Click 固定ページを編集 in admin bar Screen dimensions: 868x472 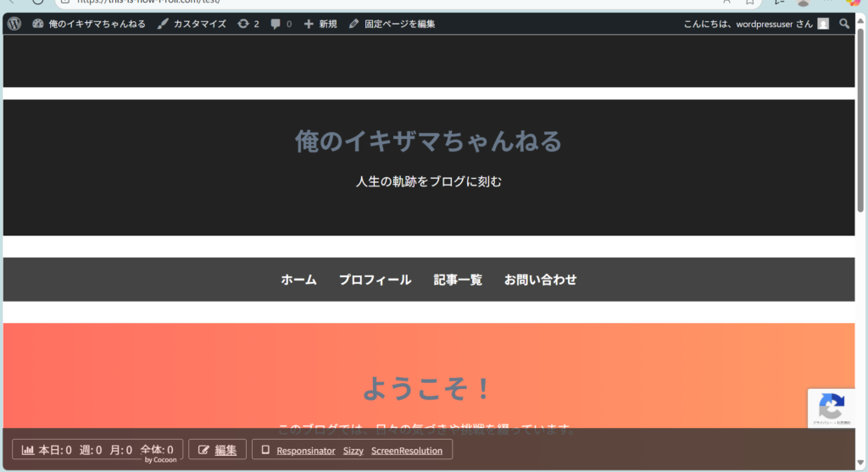click(392, 24)
